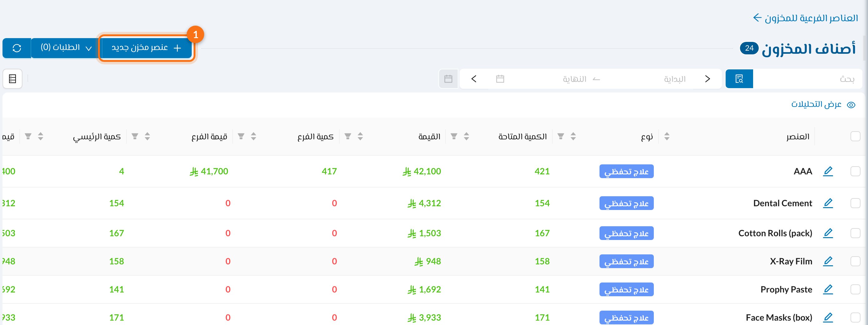Image resolution: width=868 pixels, height=325 pixels.
Task: Click the refresh icon button
Action: tap(17, 48)
